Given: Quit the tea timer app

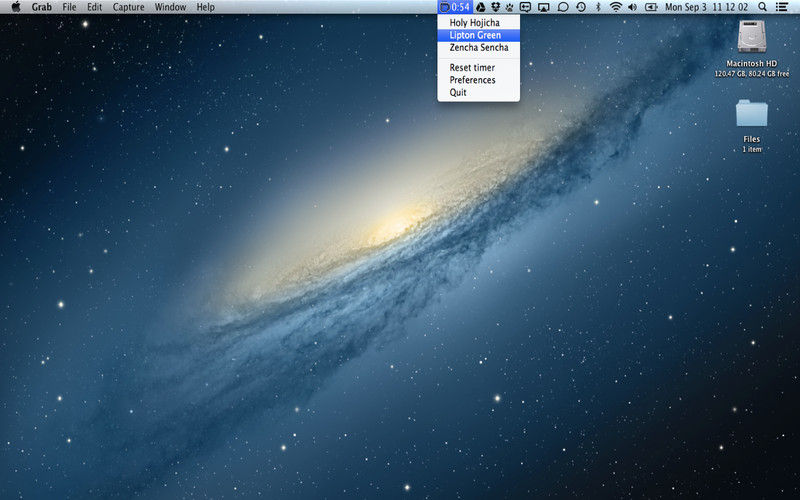Looking at the screenshot, I should (x=479, y=92).
